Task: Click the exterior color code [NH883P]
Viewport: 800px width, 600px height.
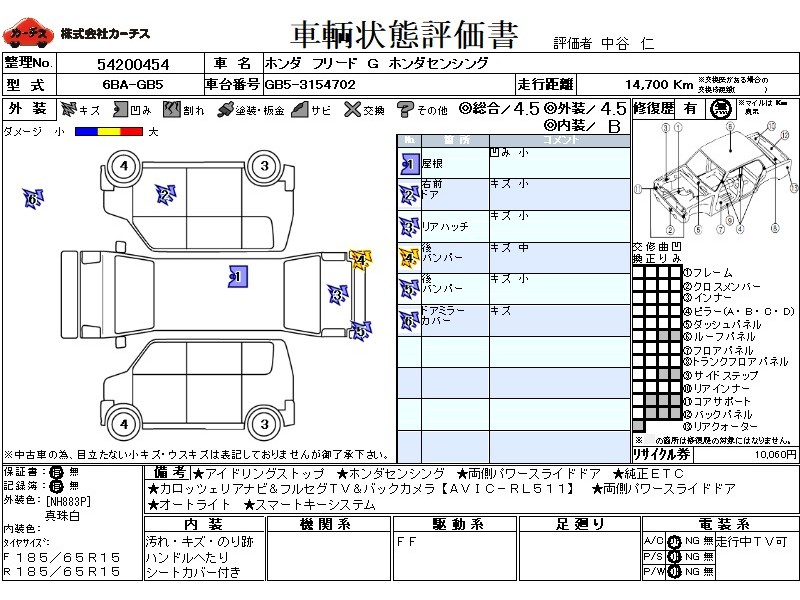Action: (68, 501)
